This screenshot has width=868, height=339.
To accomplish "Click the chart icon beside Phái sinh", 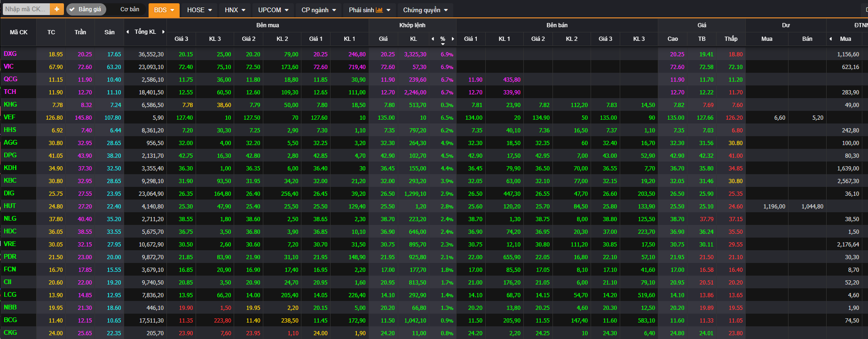I will (x=379, y=10).
